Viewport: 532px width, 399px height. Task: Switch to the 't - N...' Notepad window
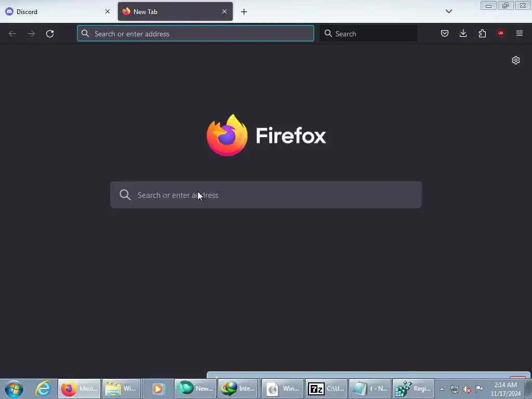pyautogui.click(x=370, y=389)
